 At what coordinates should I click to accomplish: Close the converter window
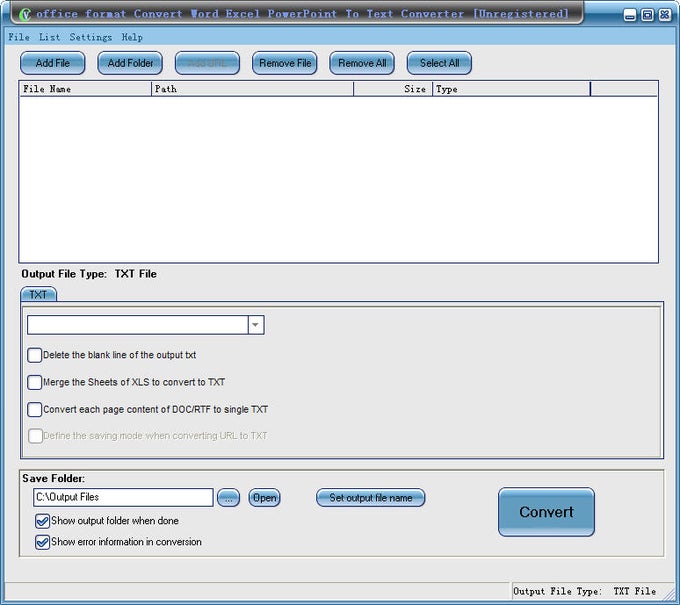(x=664, y=15)
